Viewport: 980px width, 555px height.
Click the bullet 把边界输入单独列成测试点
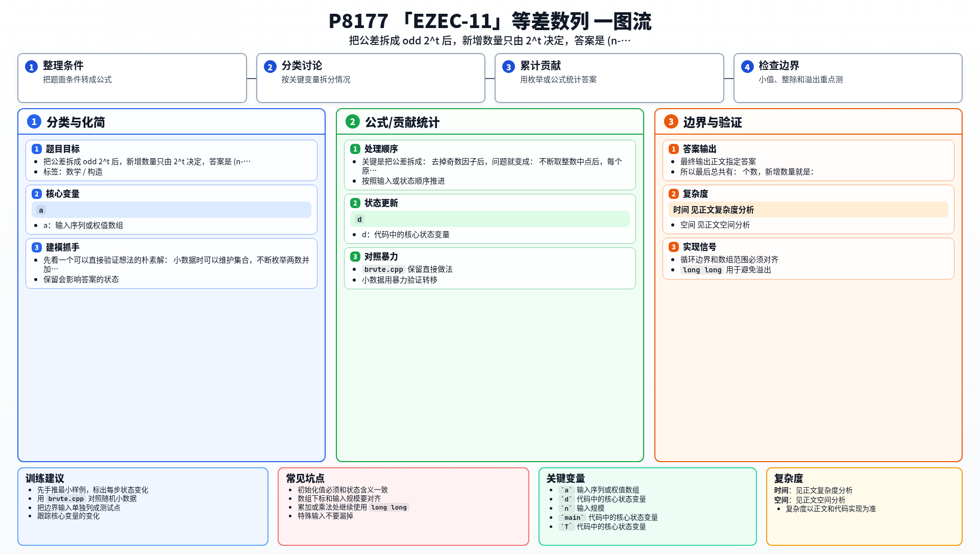tap(79, 508)
